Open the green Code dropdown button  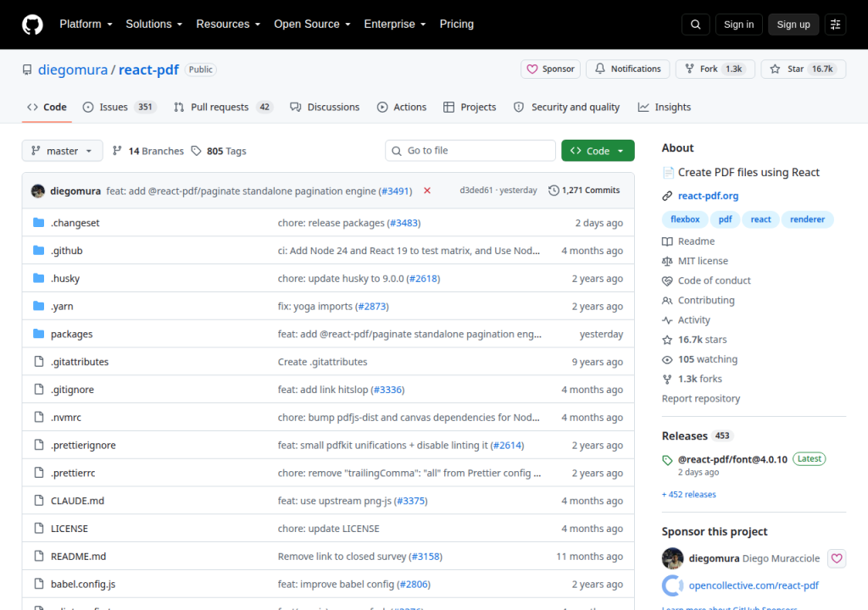tap(598, 151)
